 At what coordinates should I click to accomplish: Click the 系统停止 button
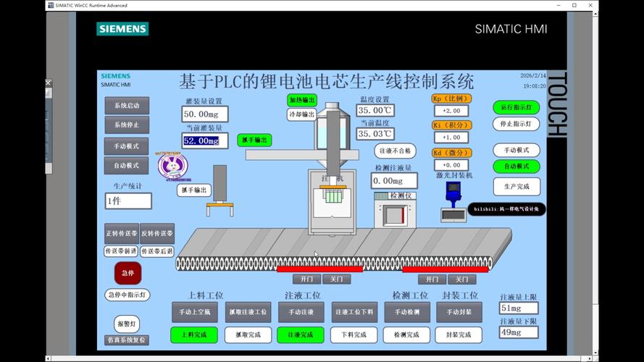point(127,125)
